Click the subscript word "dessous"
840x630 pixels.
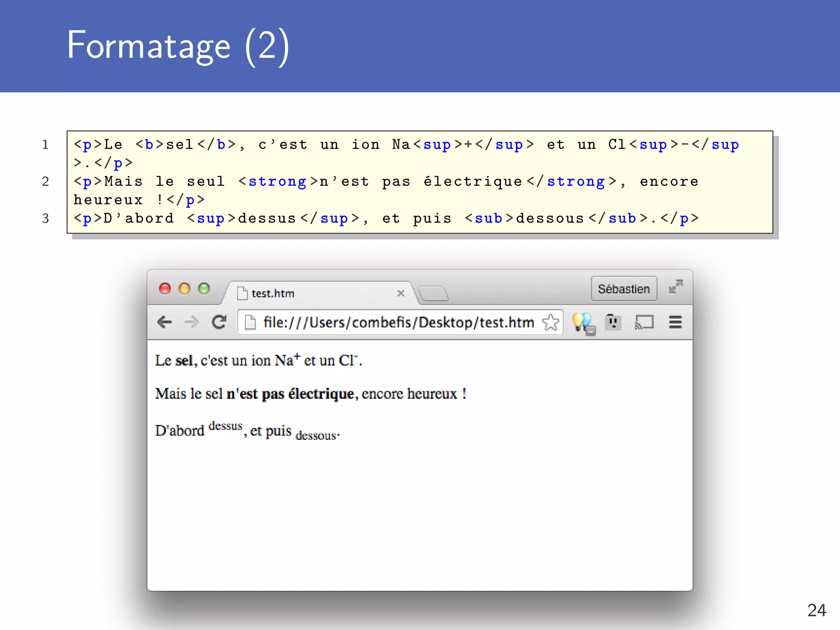click(x=316, y=436)
